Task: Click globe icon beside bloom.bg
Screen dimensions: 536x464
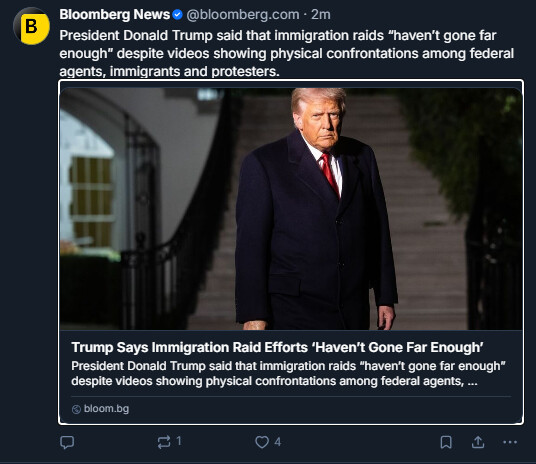Action: click(x=76, y=409)
